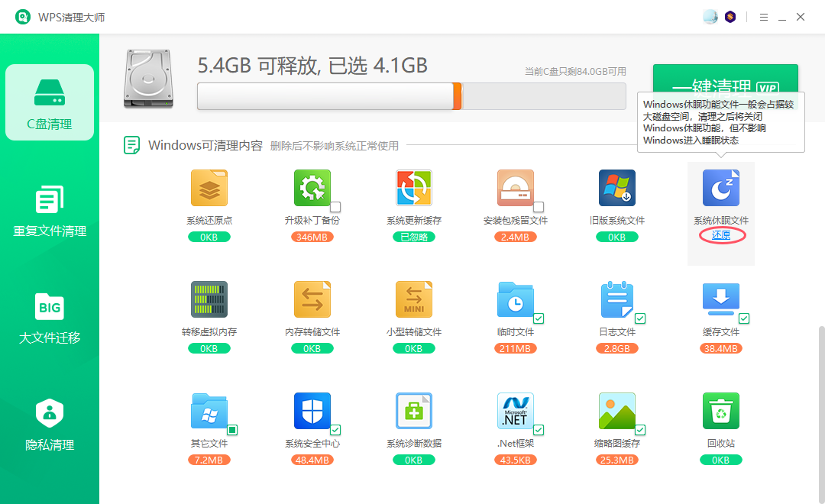Go to the 大文件迁移 tab
This screenshot has width=825, height=504.
(x=50, y=317)
